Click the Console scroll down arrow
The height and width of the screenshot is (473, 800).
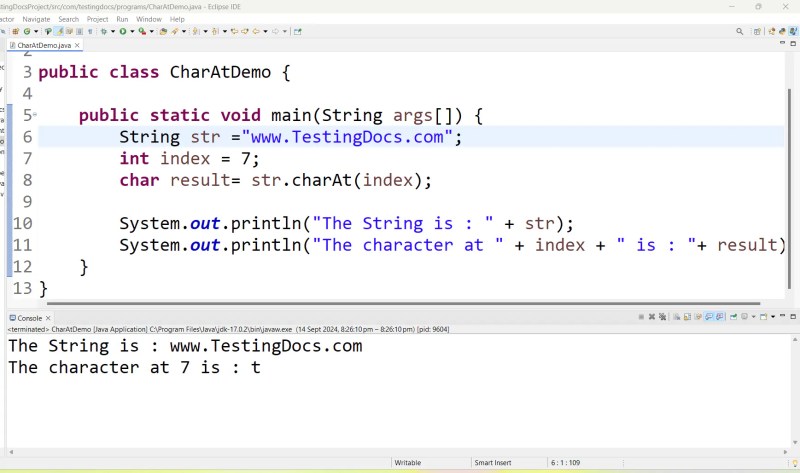click(x=795, y=442)
